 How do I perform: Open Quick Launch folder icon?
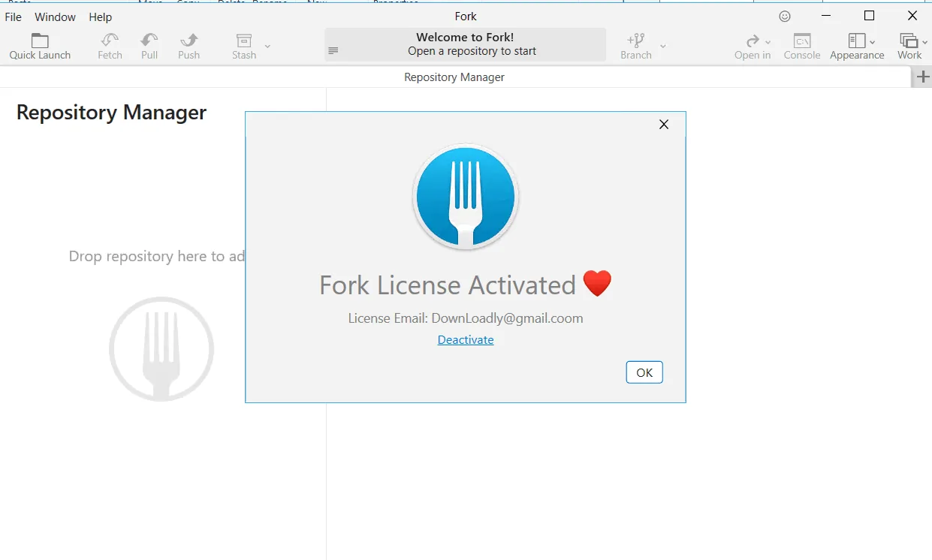40,41
